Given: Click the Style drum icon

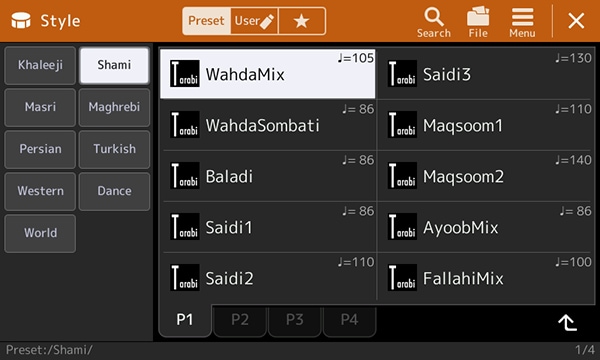Looking at the screenshot, I should click(x=21, y=21).
